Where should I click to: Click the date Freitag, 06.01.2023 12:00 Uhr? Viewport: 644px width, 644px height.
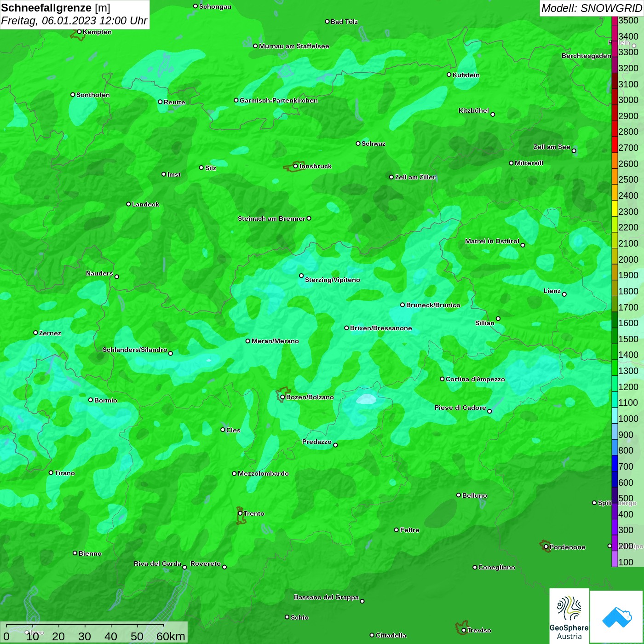[74, 21]
